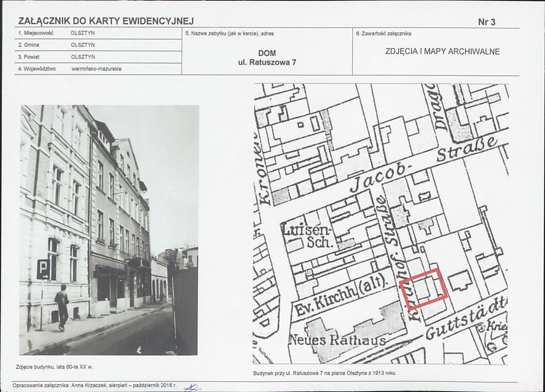Select the document title ZAŁĄCZNIK DO KARTY EWIDENCYJNEJ
This screenshot has height=392, width=545.
pyautogui.click(x=106, y=21)
